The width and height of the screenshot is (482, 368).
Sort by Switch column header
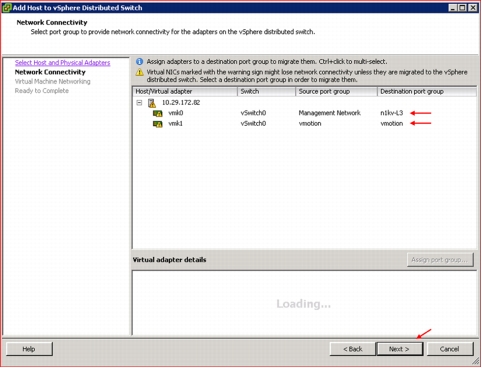(x=266, y=91)
